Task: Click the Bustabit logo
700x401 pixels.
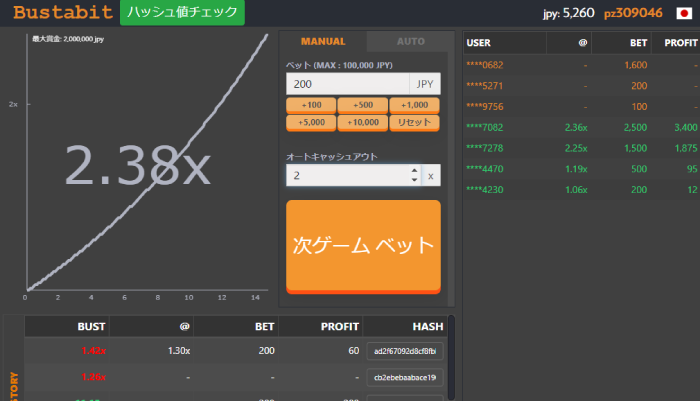Action: point(59,14)
